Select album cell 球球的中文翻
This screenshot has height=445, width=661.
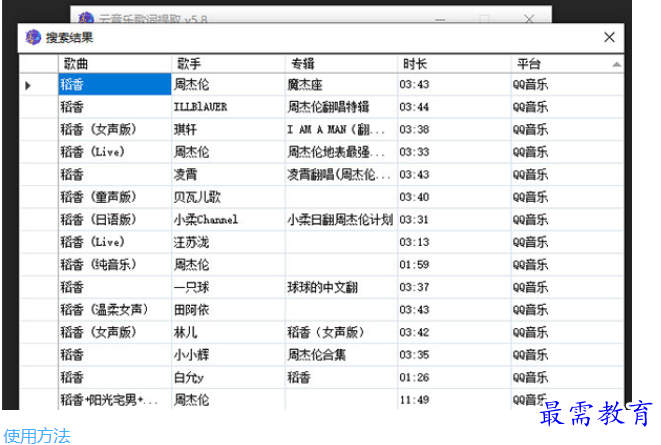[x=341, y=287]
